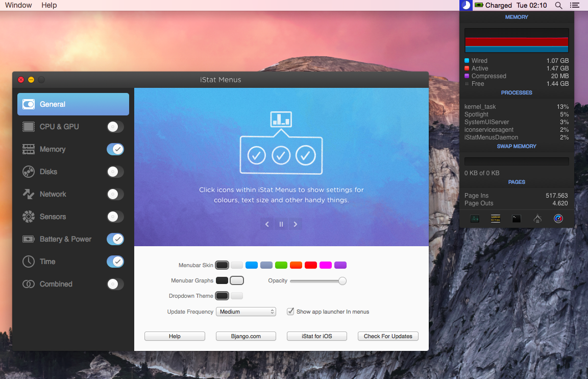Click the iStat Menus moon icon in menubar
The height and width of the screenshot is (379, 588).
coord(464,5)
